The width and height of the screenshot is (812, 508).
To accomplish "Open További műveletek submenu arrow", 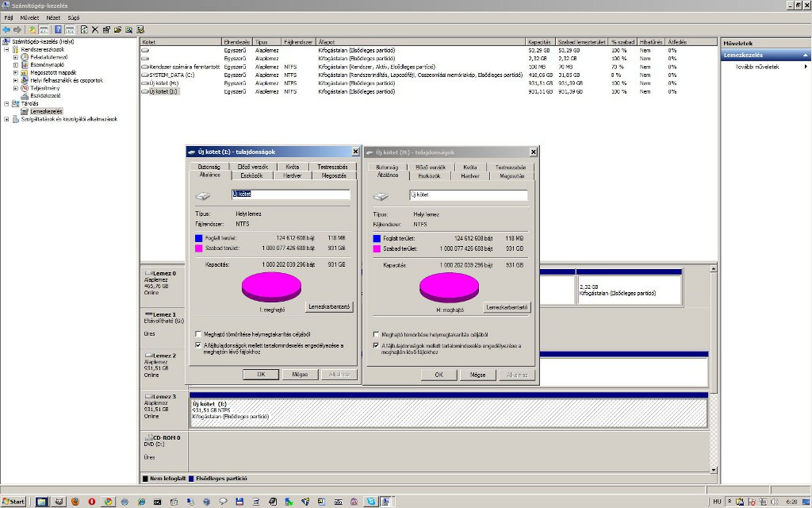I will pos(806,67).
